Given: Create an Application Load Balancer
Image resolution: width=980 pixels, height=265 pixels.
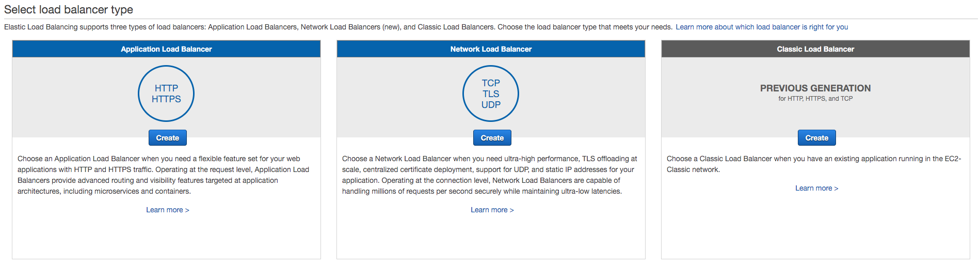Looking at the screenshot, I should [x=168, y=138].
